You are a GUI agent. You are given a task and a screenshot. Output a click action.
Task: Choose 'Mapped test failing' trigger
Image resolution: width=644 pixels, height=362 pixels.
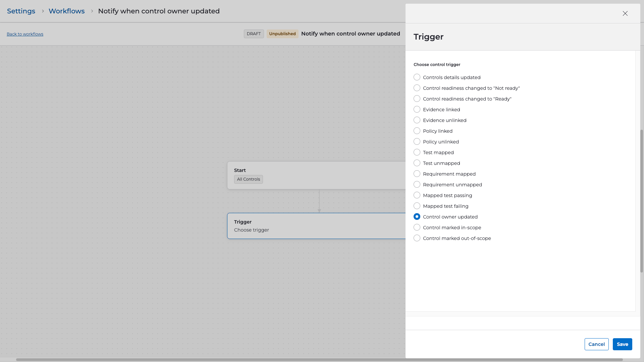417,206
